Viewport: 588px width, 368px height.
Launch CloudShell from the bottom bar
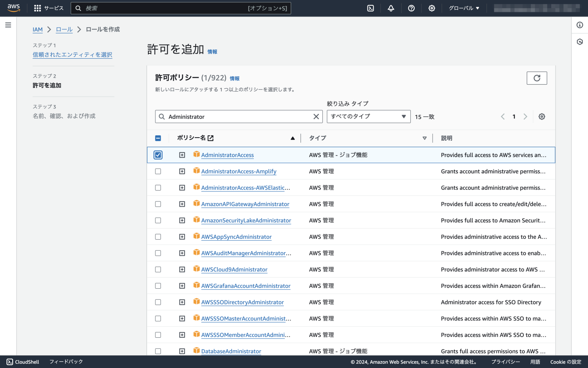[x=22, y=361]
